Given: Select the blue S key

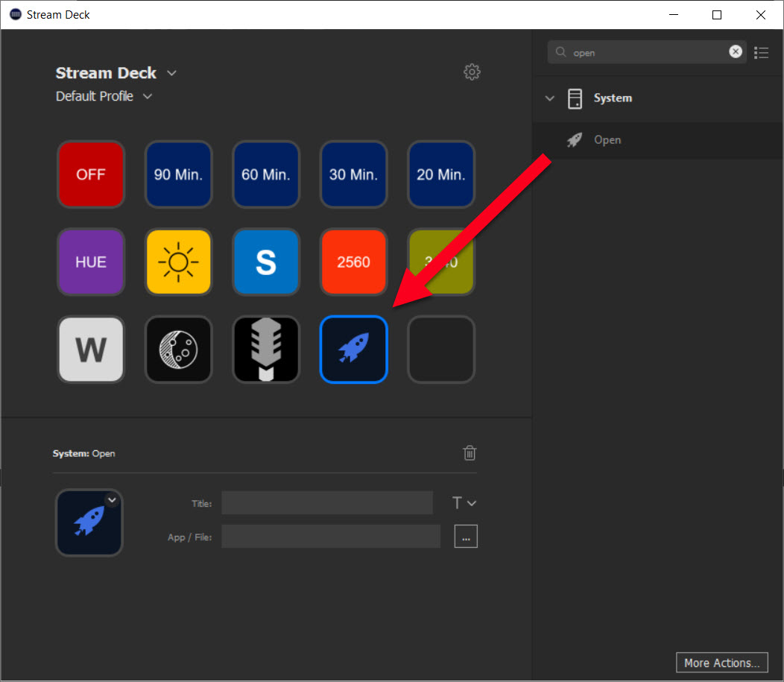Looking at the screenshot, I should pos(266,262).
